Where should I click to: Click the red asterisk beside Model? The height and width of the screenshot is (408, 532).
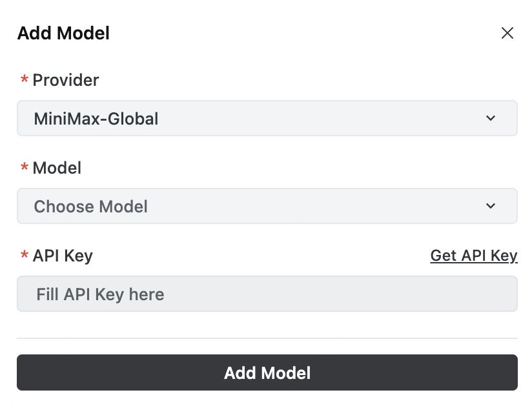pos(25,168)
